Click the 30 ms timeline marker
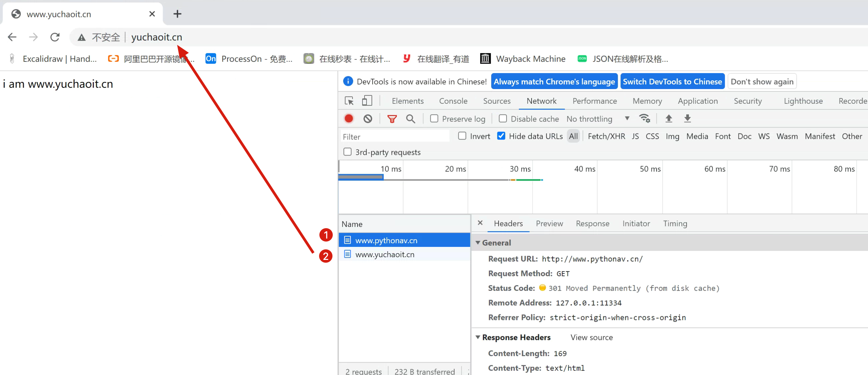This screenshot has height=375, width=868. [520, 169]
